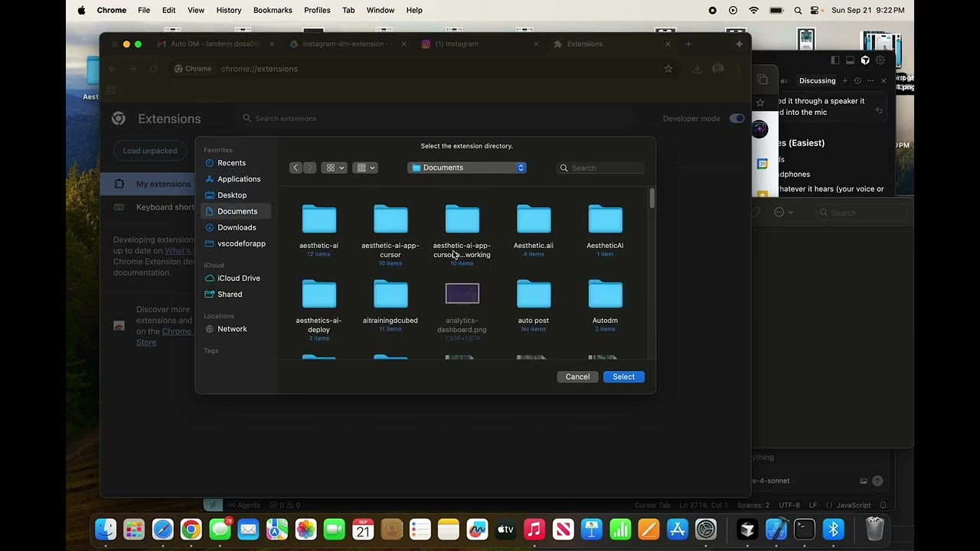This screenshot has width=980, height=551.
Task: Open the Trash from the Dock
Action: tap(874, 529)
